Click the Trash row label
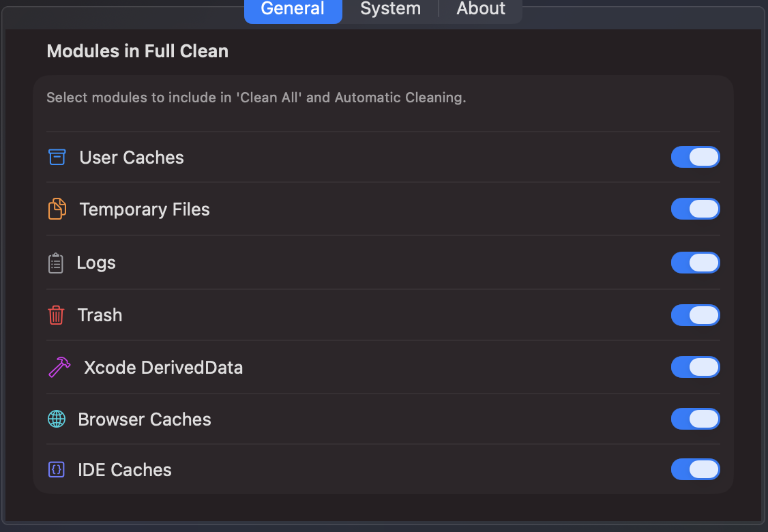 (100, 315)
